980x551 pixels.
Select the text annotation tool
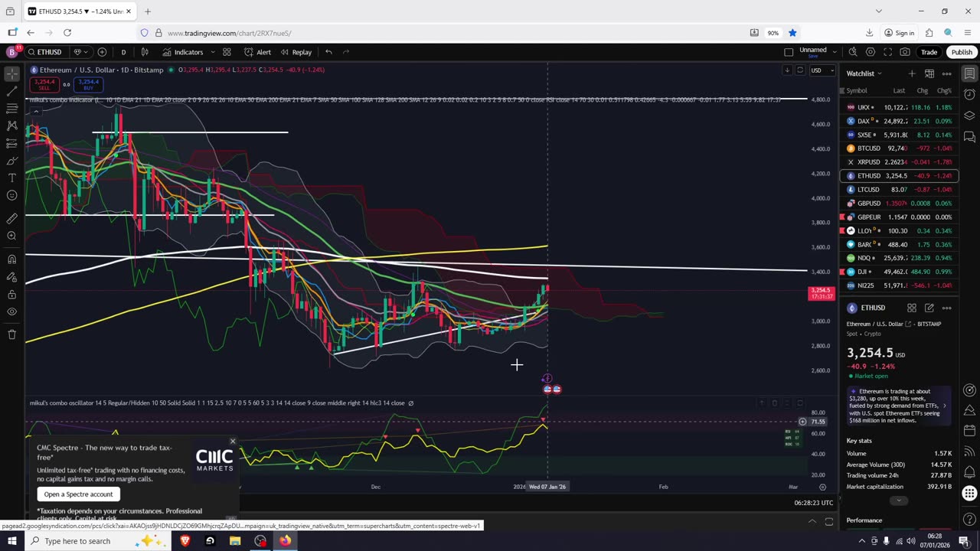(11, 178)
